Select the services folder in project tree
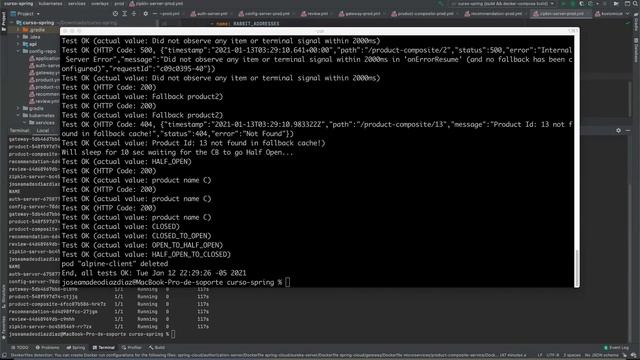 pyautogui.click(x=42, y=122)
